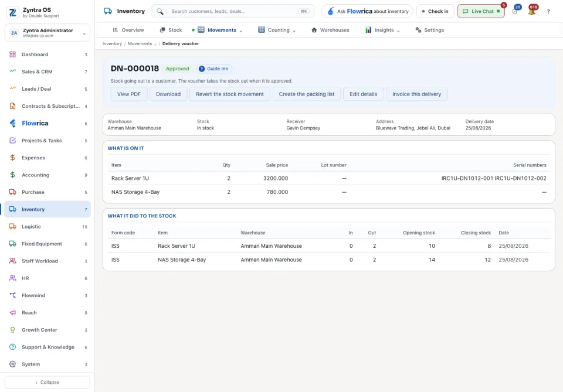This screenshot has width=563, height=392.
Task: Switch to the Overview tab
Action: [128, 30]
